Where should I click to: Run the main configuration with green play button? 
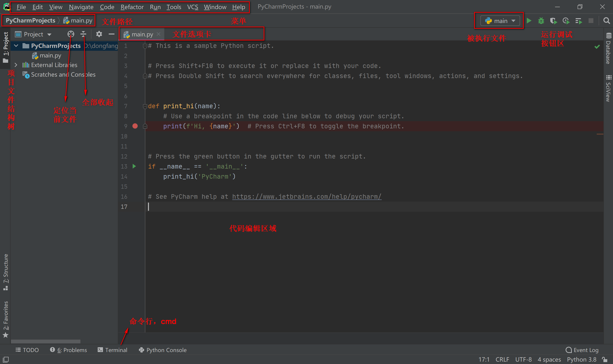coord(529,21)
